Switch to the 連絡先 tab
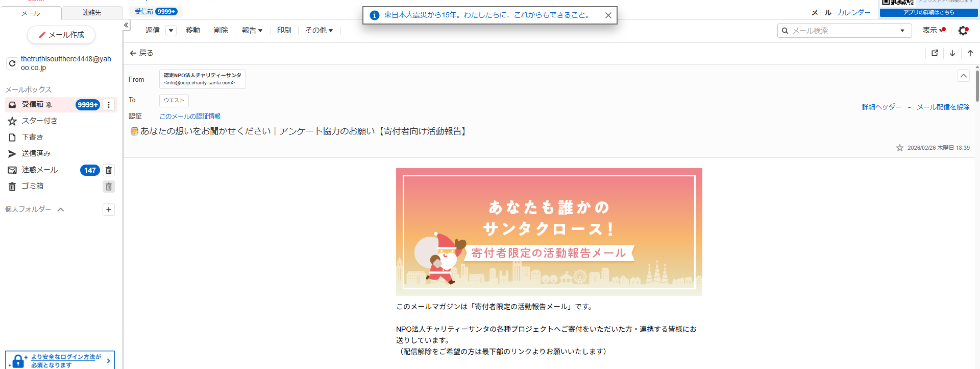The image size is (980, 369). pyautogui.click(x=92, y=13)
